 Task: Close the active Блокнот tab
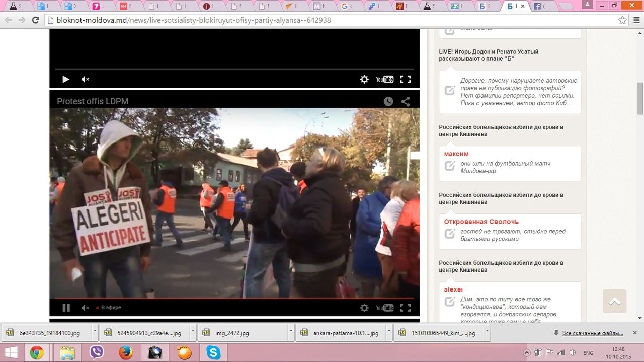tap(522, 6)
